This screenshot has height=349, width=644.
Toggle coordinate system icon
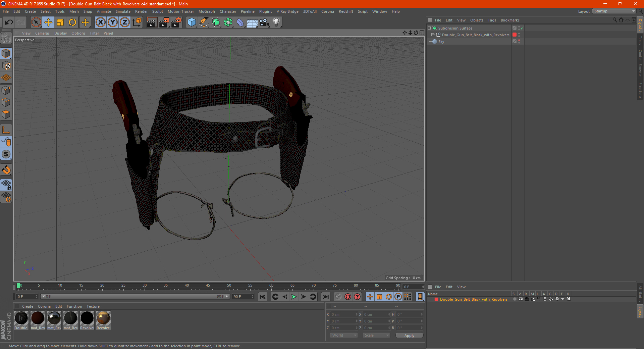coord(137,22)
